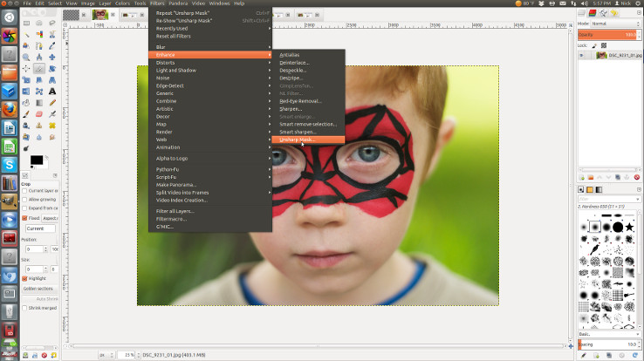Duplicate layer using the layers panel icon

(618, 177)
